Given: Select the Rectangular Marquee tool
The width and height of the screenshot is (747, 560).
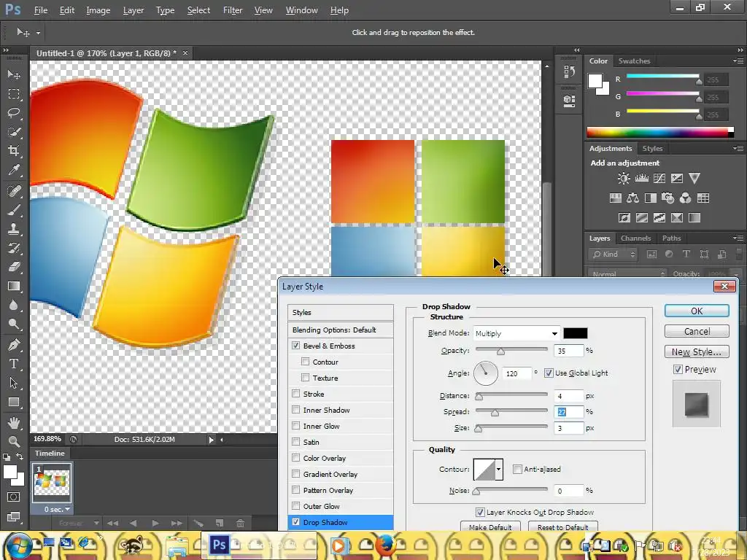Looking at the screenshot, I should (x=14, y=94).
